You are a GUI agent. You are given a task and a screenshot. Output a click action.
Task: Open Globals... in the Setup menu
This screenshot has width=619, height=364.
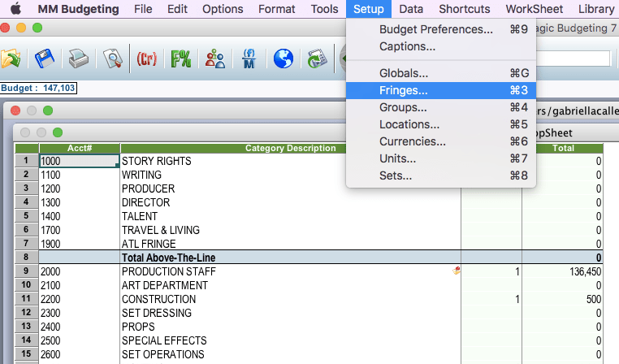tap(403, 73)
